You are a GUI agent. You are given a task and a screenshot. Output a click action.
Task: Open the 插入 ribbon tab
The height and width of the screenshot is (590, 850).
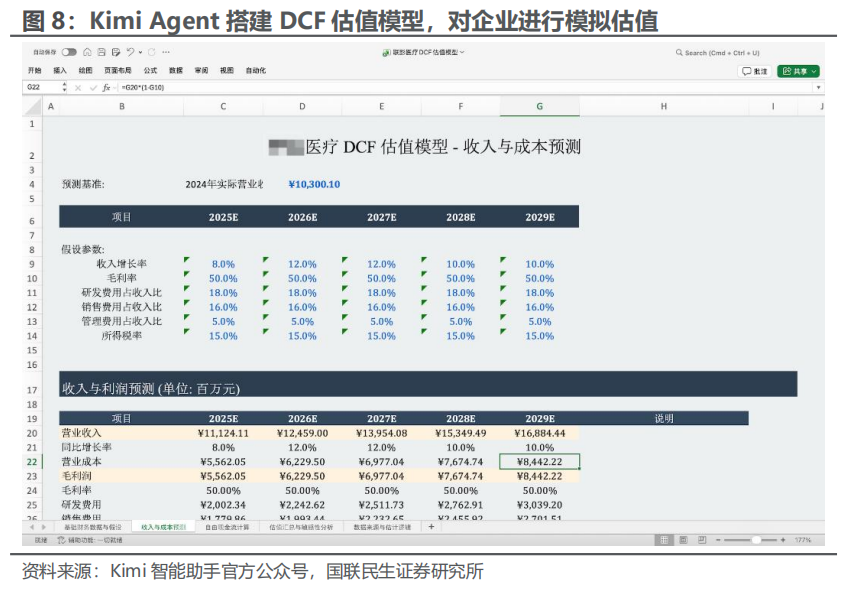(60, 70)
